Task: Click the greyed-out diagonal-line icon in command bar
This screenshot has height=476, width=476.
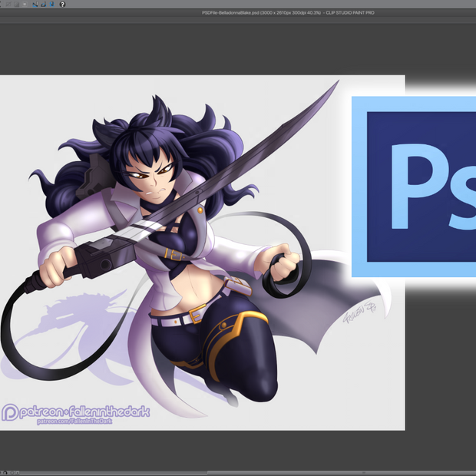Action: [x=8, y=5]
